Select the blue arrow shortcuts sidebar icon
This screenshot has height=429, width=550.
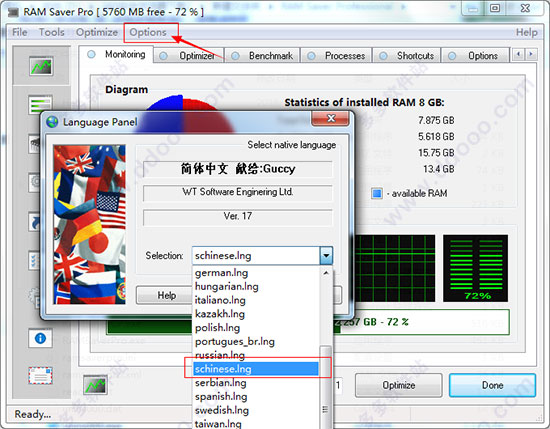click(x=35, y=222)
